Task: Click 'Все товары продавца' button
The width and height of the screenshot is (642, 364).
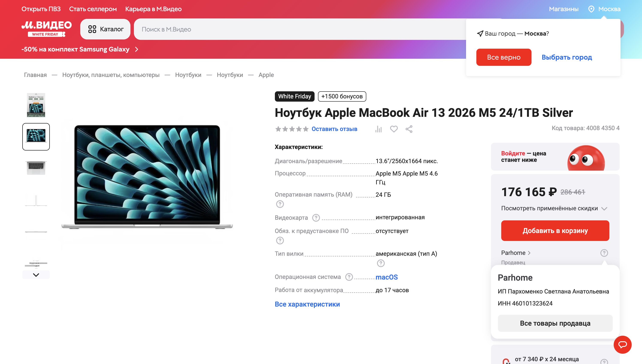Action: [x=555, y=323]
